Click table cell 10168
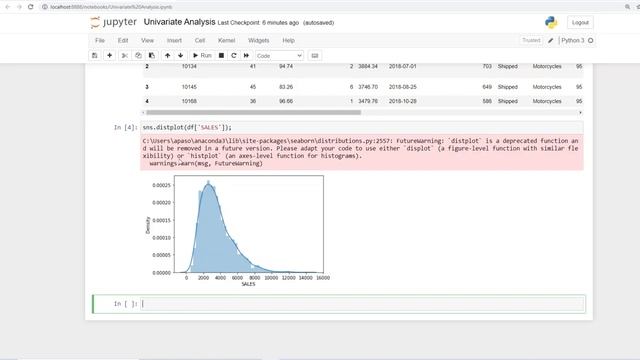Image resolution: width=640 pixels, height=360 pixels. point(189,101)
